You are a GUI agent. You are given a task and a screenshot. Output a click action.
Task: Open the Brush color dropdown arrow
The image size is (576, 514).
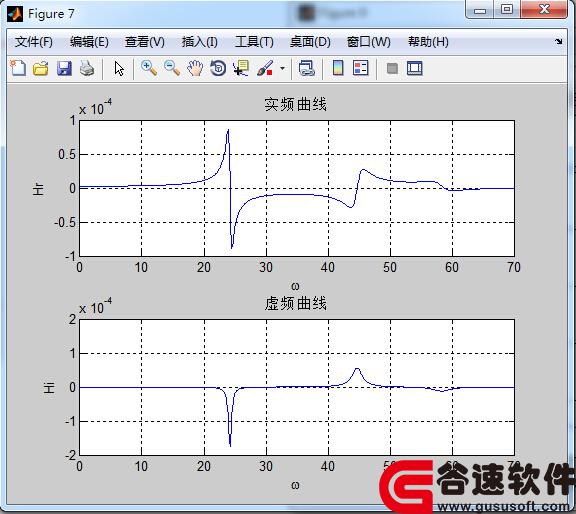tap(282, 68)
